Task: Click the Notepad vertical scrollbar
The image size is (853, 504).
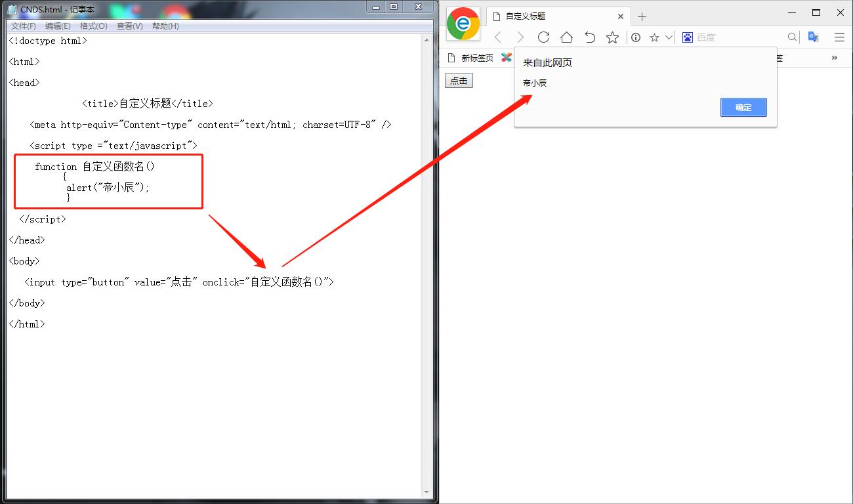Action: click(x=427, y=262)
